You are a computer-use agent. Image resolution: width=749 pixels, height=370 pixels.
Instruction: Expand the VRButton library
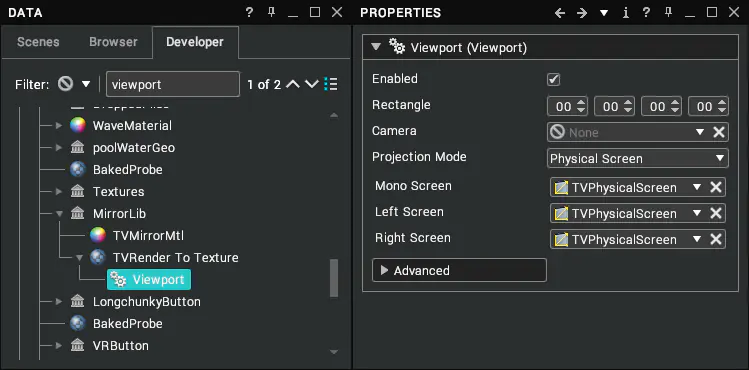pos(59,346)
